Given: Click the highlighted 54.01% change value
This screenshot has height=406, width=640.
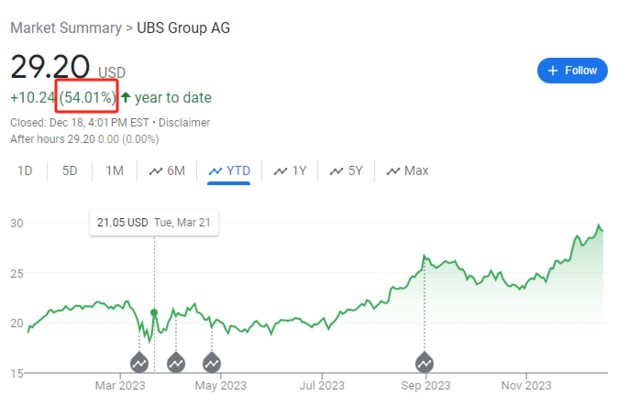Looking at the screenshot, I should [88, 98].
